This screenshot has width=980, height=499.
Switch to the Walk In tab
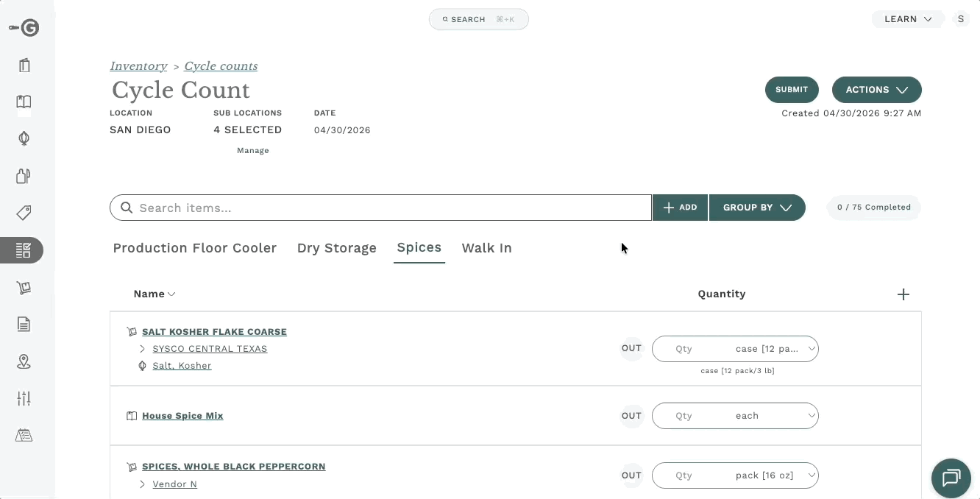487,248
